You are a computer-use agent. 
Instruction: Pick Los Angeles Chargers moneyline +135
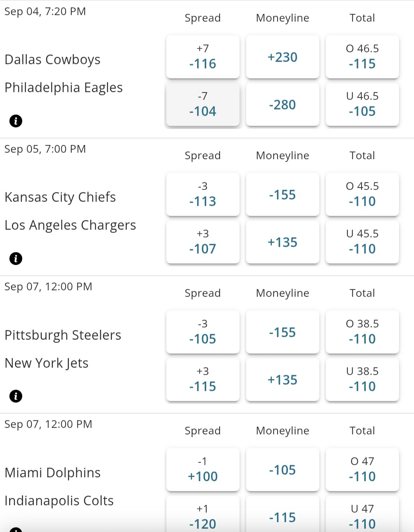(x=283, y=242)
